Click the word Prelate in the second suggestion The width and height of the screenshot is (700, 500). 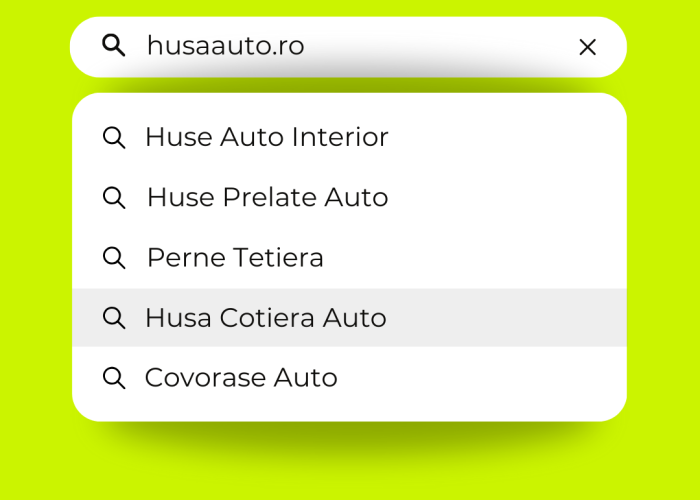[x=270, y=198]
